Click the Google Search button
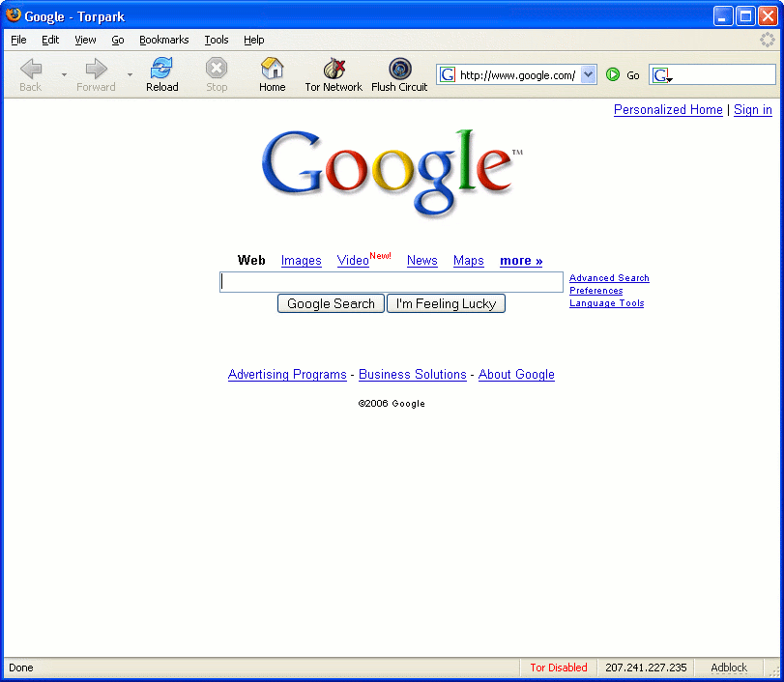The image size is (784, 682). click(331, 303)
